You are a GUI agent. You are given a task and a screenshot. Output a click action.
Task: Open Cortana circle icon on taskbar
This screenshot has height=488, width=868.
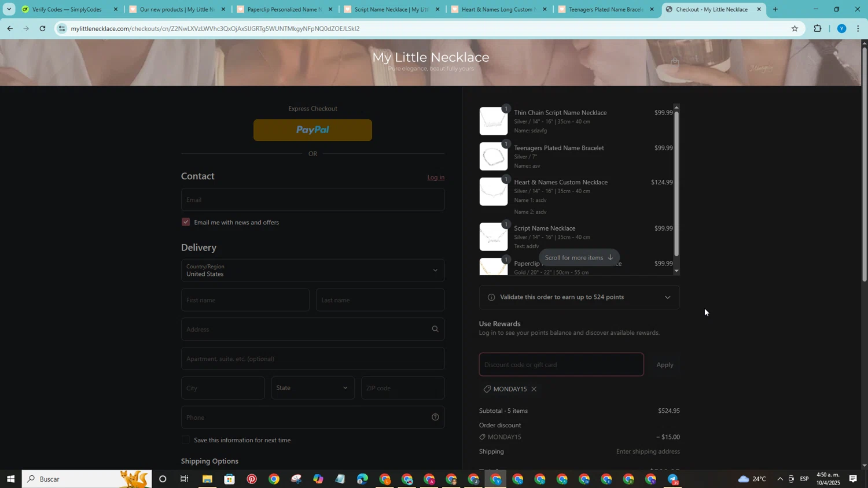point(163,479)
